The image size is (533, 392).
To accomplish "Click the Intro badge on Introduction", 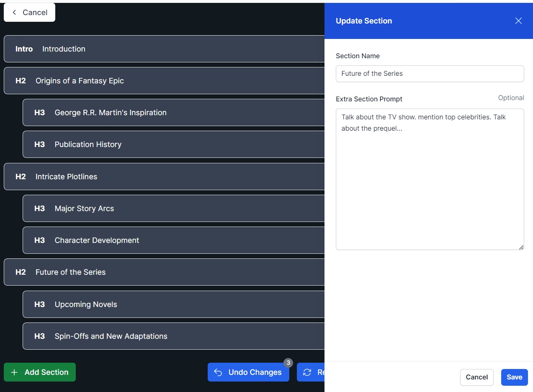I will (x=24, y=49).
